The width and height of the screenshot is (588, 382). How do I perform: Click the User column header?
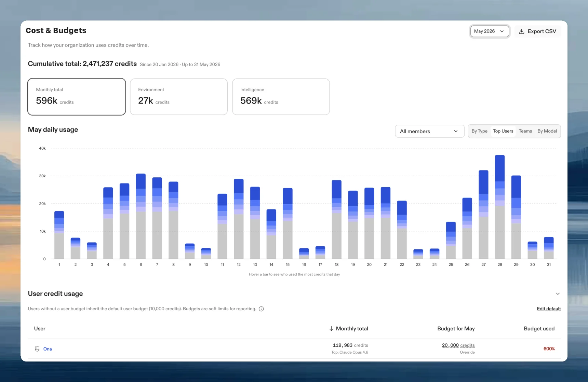click(40, 328)
